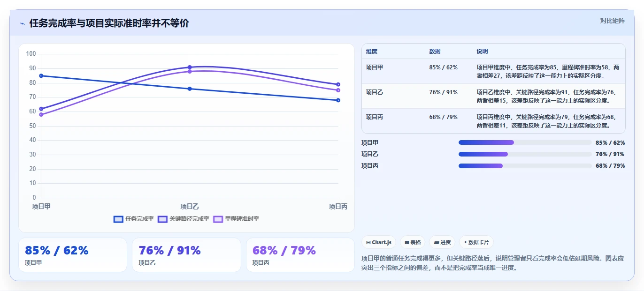The image size is (644, 291).
Task: Open the 85% / 62% 项目甲 data card
Action: [73, 255]
